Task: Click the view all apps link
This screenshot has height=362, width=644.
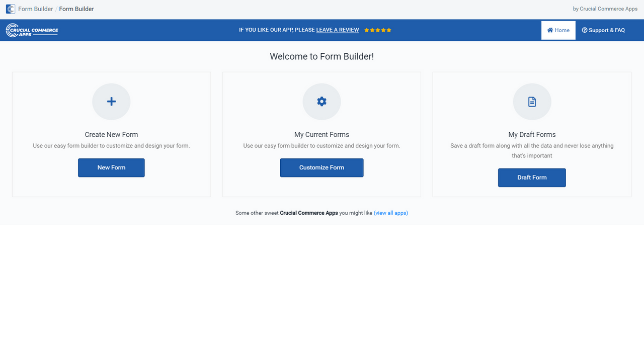Action: click(391, 213)
